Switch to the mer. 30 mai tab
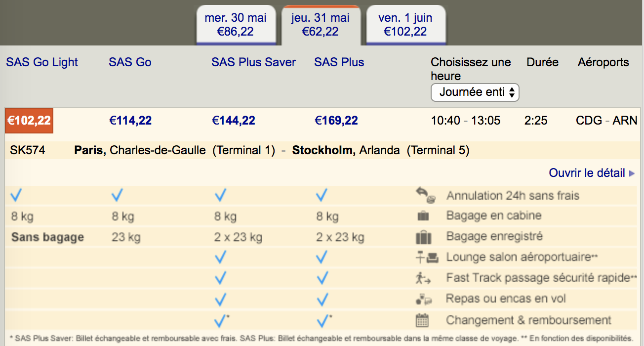The height and width of the screenshot is (346, 644). (x=236, y=25)
